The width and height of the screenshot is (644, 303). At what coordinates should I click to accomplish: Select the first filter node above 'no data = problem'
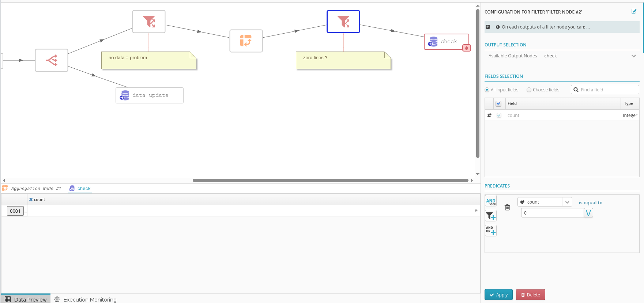pyautogui.click(x=149, y=22)
